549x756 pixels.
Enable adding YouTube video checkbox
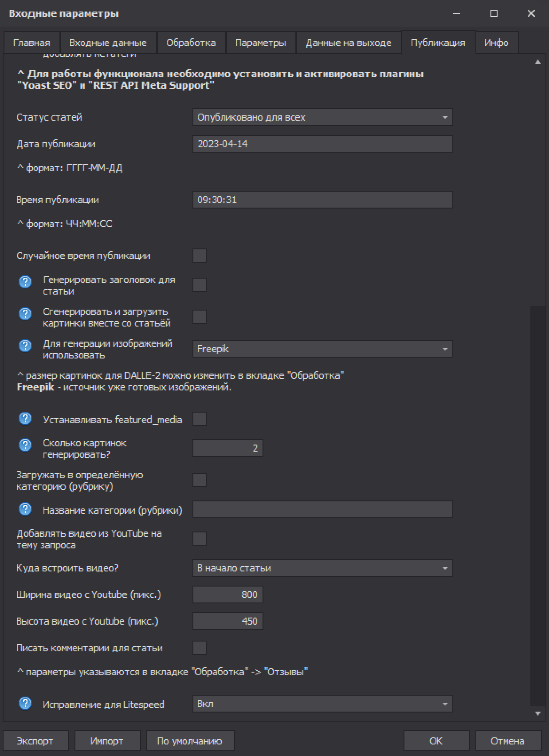(200, 539)
